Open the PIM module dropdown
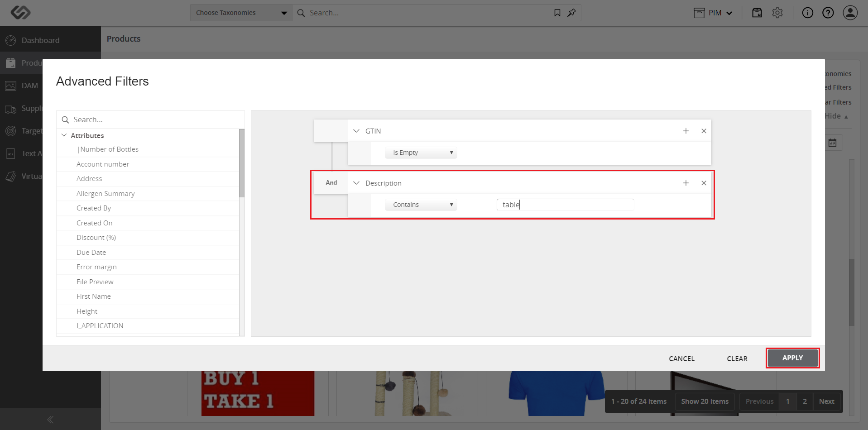 coord(713,13)
